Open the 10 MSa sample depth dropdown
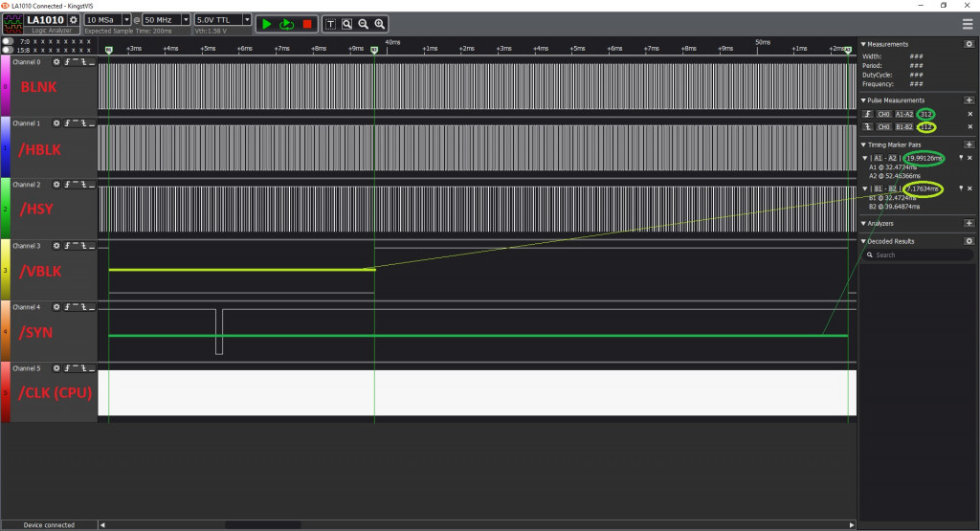980x531 pixels. [x=126, y=19]
